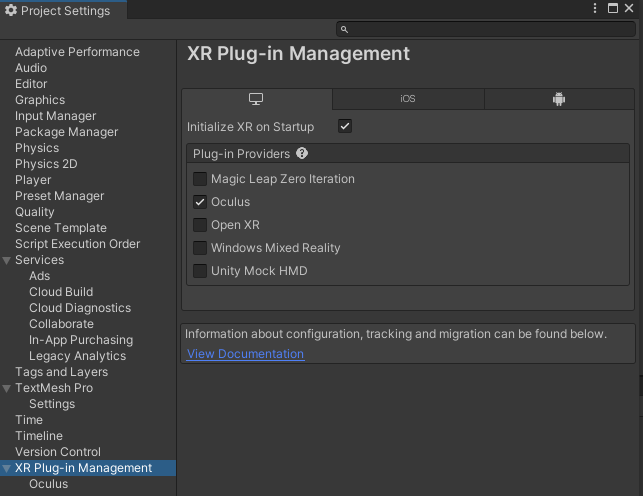
Task: Open Plug-in Providers help icon
Action: point(302,153)
